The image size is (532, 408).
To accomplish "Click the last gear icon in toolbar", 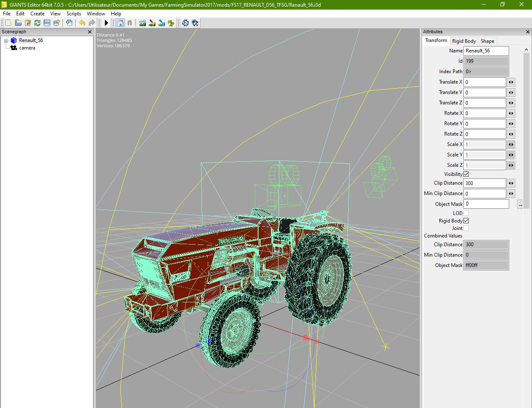I will click(195, 23).
